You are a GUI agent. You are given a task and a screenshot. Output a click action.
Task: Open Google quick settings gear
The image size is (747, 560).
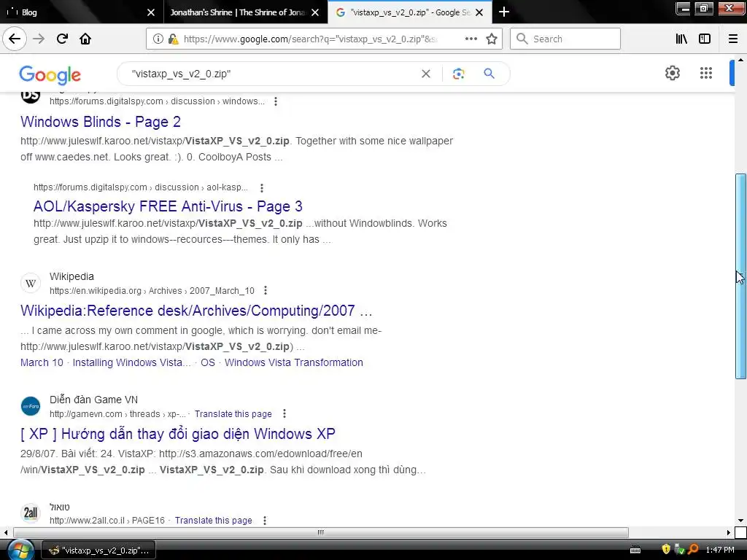(x=672, y=73)
